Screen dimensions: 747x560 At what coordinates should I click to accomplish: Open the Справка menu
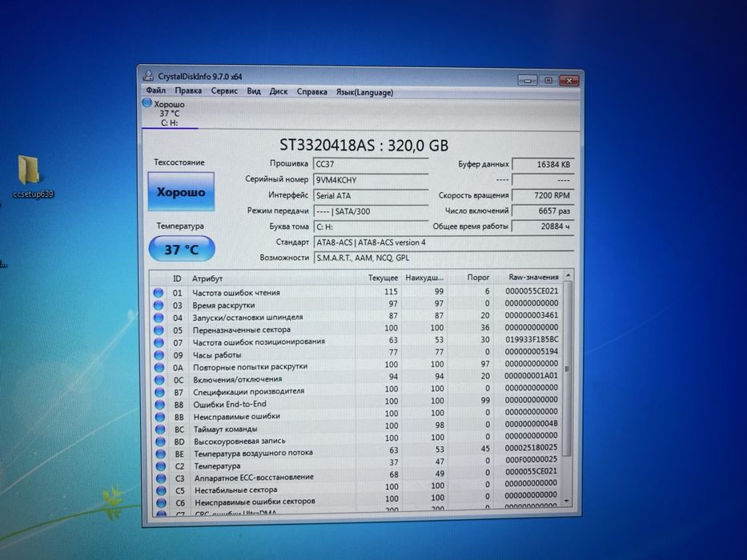pyautogui.click(x=311, y=92)
